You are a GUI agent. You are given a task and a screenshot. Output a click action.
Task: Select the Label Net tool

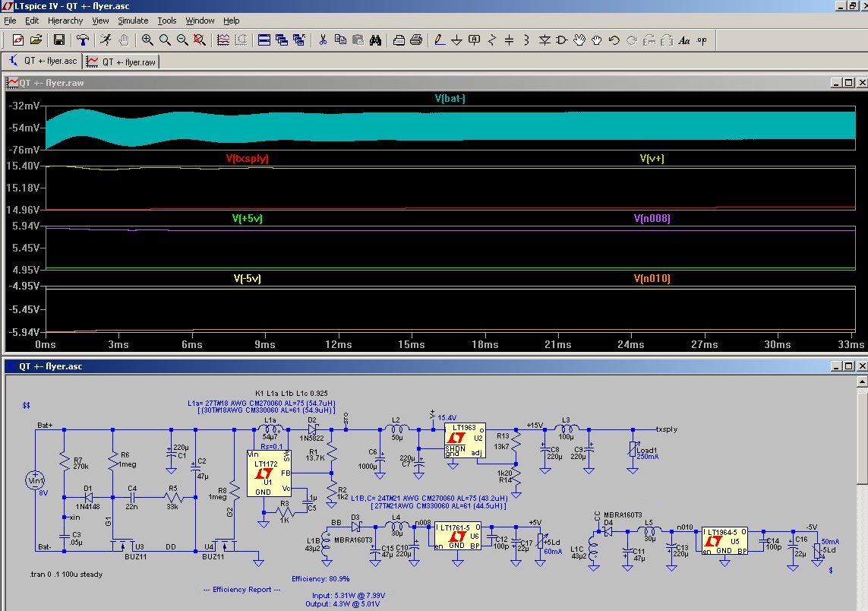click(475, 40)
